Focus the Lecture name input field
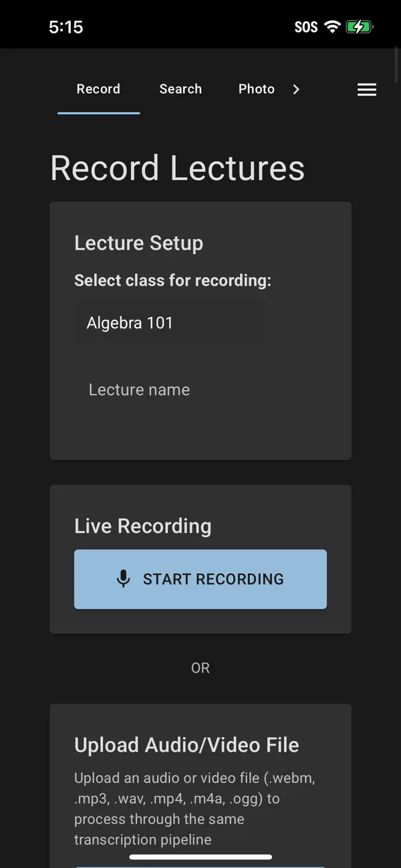This screenshot has width=401, height=868. coord(200,390)
